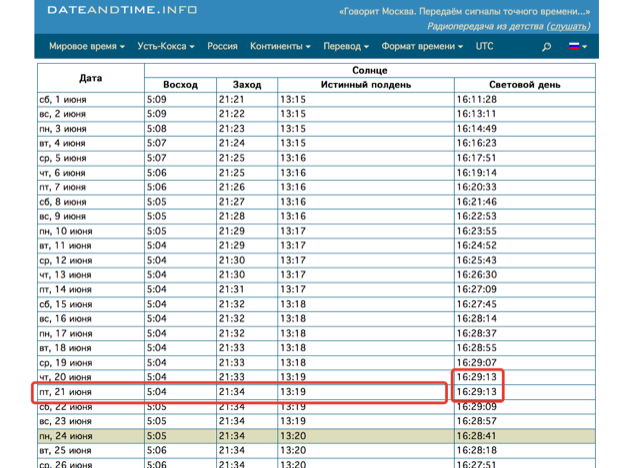Click the search magnifier icon in navbar

[546, 47]
